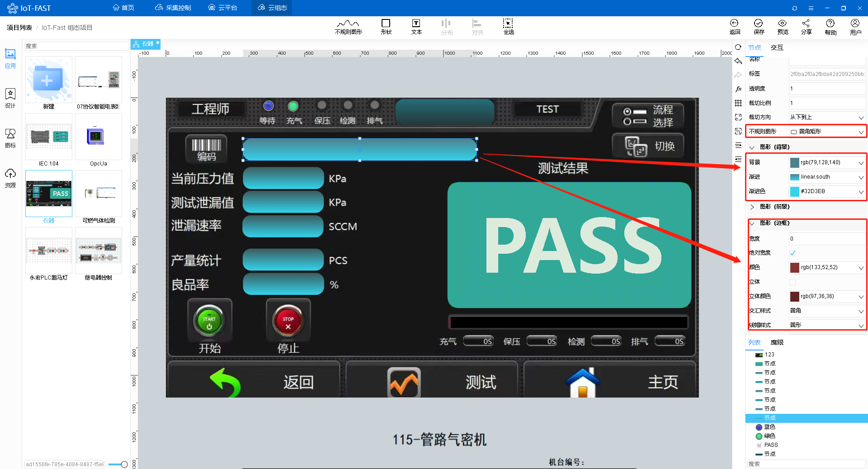The image size is (868, 469).
Task: Click the indent-right lines icon
Action: (x=738, y=145)
